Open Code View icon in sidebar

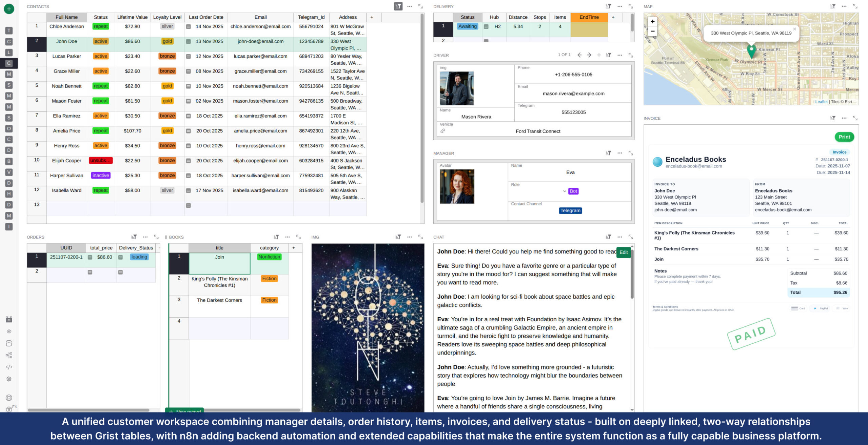tap(9, 367)
